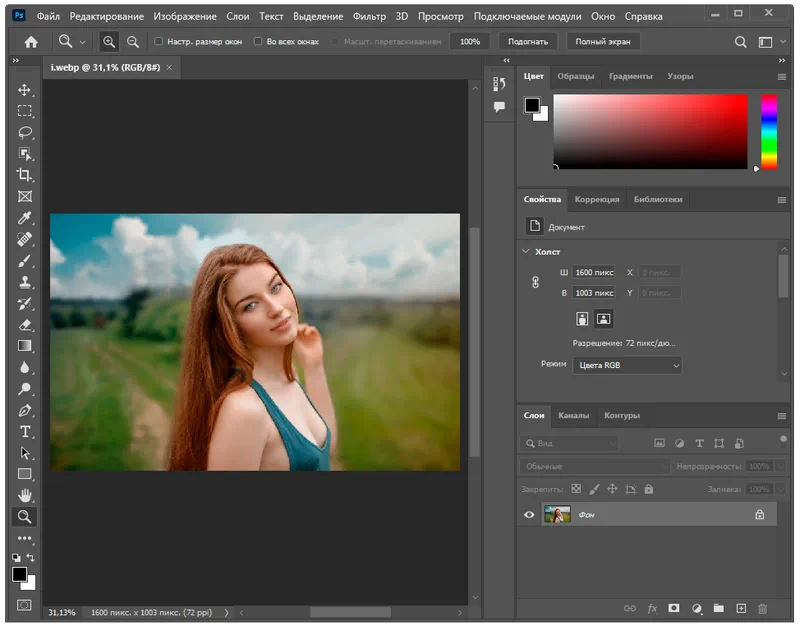Open the Фильтр menu
This screenshot has width=800, height=626.
pyautogui.click(x=369, y=16)
